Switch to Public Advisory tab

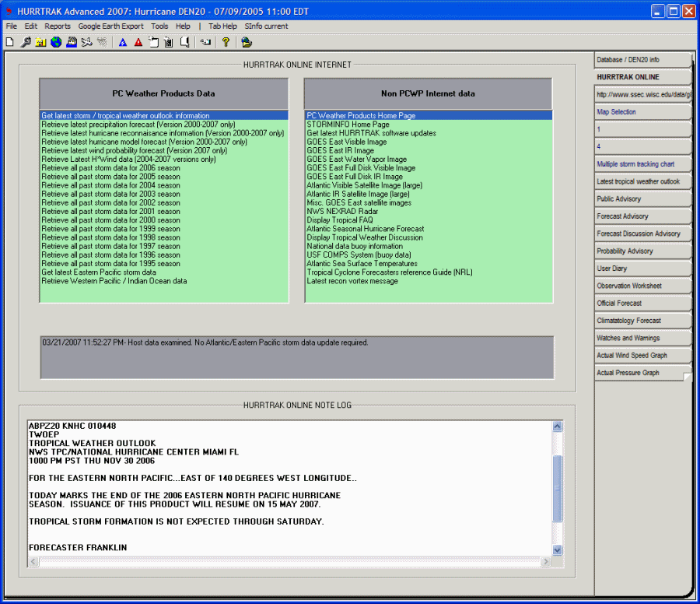coord(642,199)
